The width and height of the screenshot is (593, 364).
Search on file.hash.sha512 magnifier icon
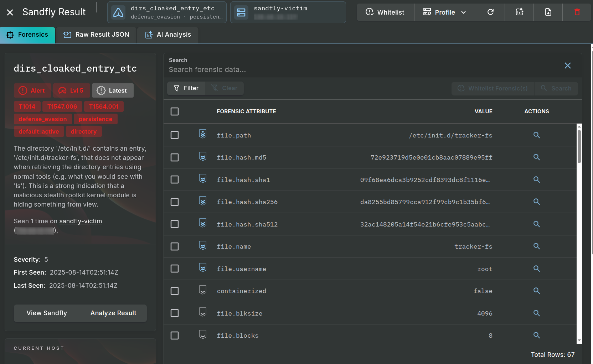pos(537,224)
